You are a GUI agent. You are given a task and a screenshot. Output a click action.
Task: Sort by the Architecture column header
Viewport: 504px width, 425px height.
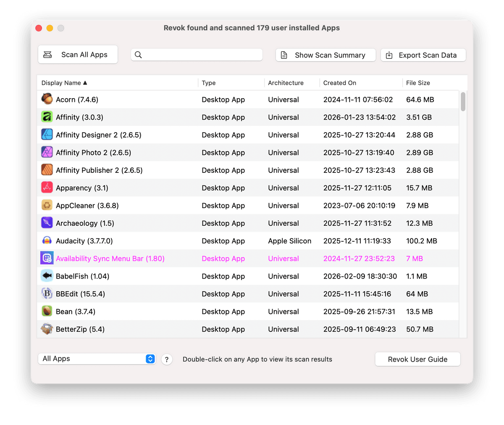click(286, 83)
